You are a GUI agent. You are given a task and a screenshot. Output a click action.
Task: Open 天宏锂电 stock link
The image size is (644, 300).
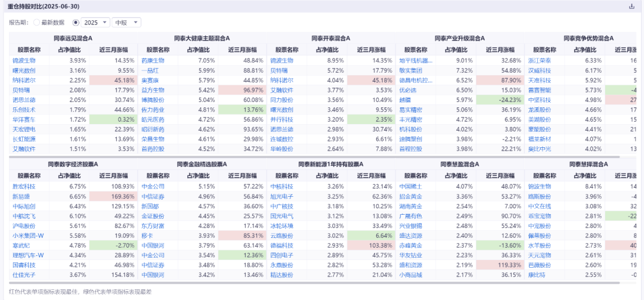(24, 129)
